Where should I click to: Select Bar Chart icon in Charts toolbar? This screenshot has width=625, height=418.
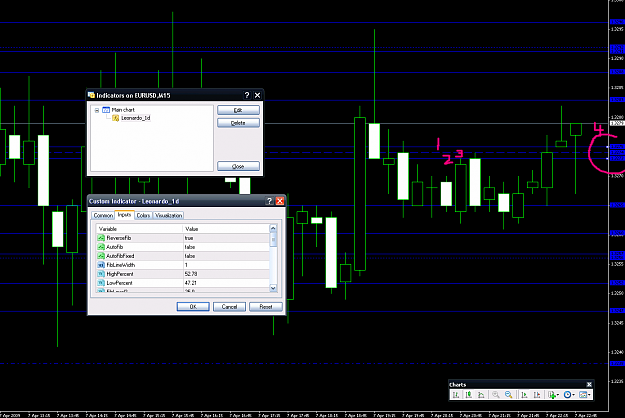point(456,394)
